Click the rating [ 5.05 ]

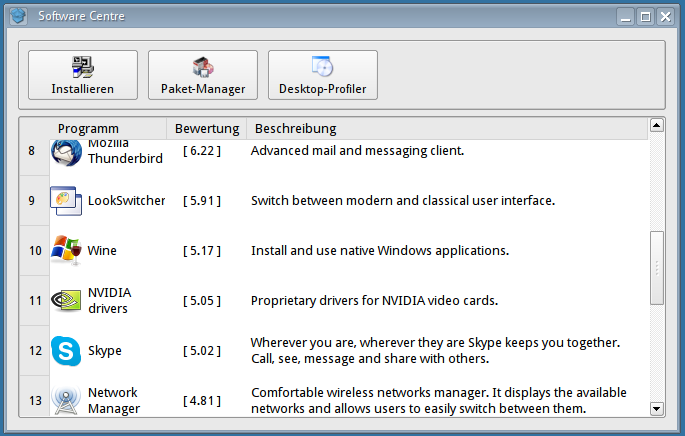202,301
